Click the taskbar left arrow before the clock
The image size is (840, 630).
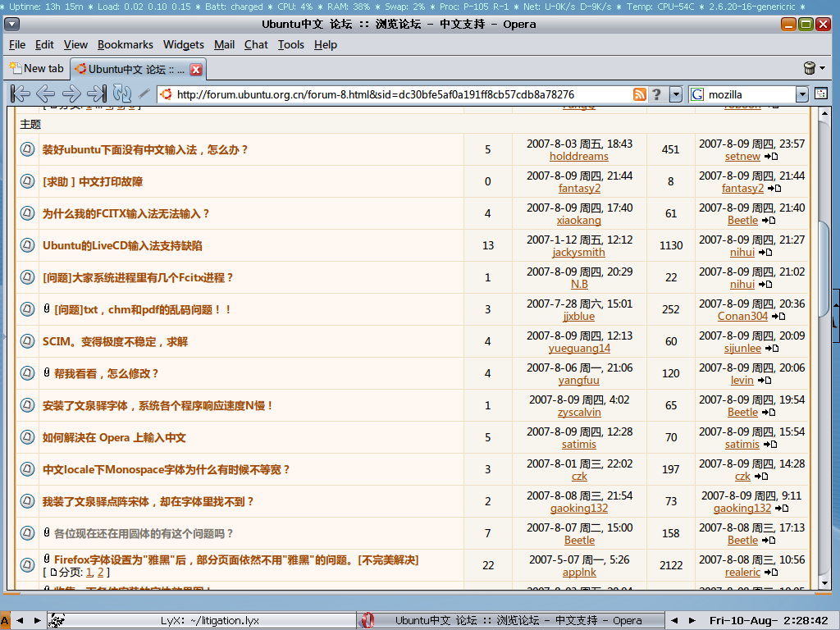674,620
